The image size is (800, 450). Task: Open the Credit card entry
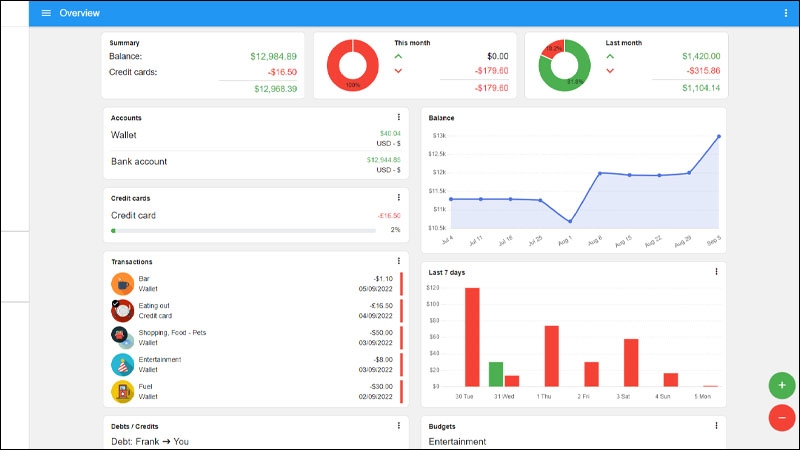tap(256, 215)
